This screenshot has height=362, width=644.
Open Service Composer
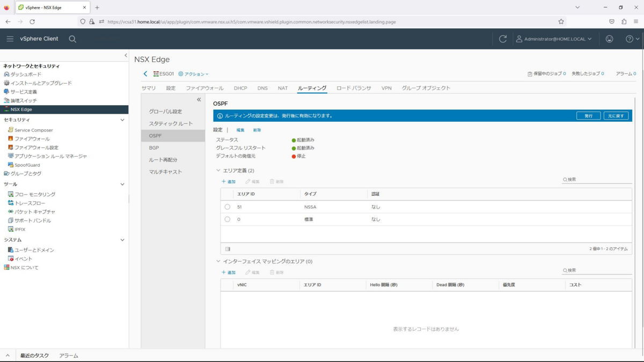[x=33, y=130]
